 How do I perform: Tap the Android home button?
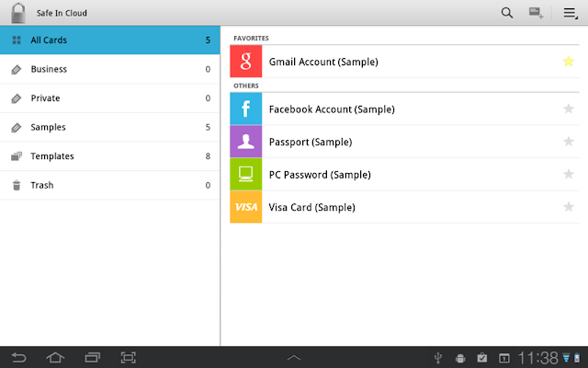coord(55,358)
